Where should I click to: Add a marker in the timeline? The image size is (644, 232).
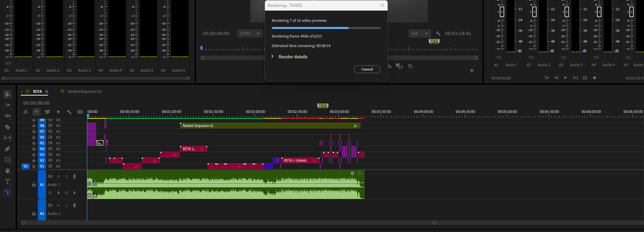58,112
